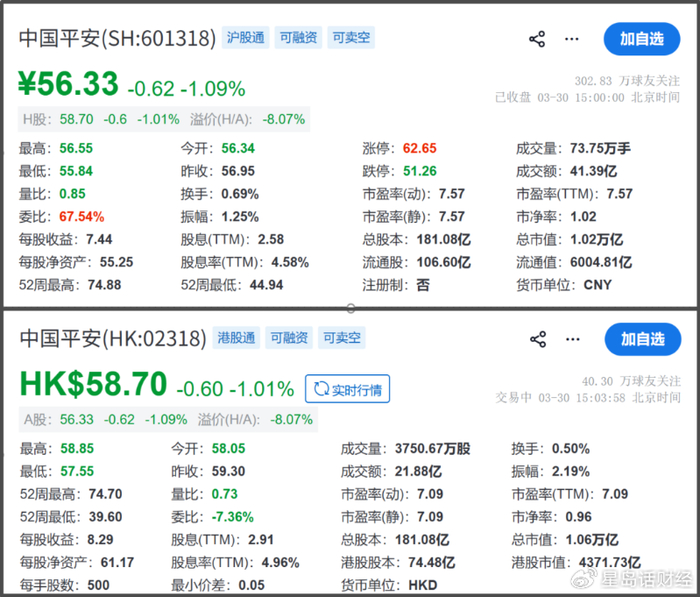This screenshot has height=597, width=700.
Task: Open more options menu for HK:02318
Action: [x=571, y=339]
